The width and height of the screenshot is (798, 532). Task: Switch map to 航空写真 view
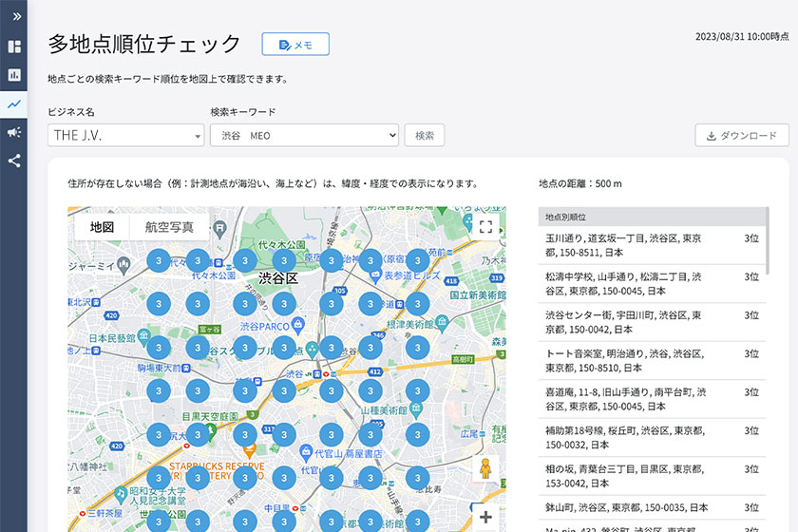coord(169,227)
